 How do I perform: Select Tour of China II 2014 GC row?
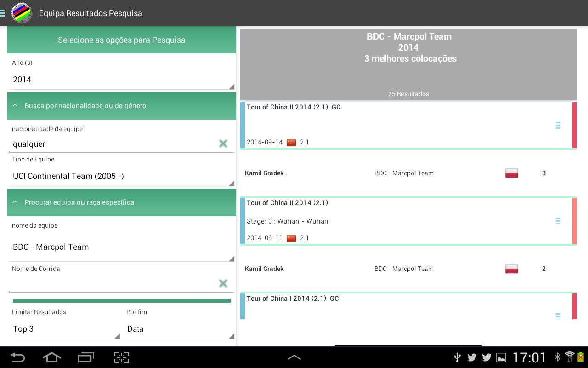[408, 125]
